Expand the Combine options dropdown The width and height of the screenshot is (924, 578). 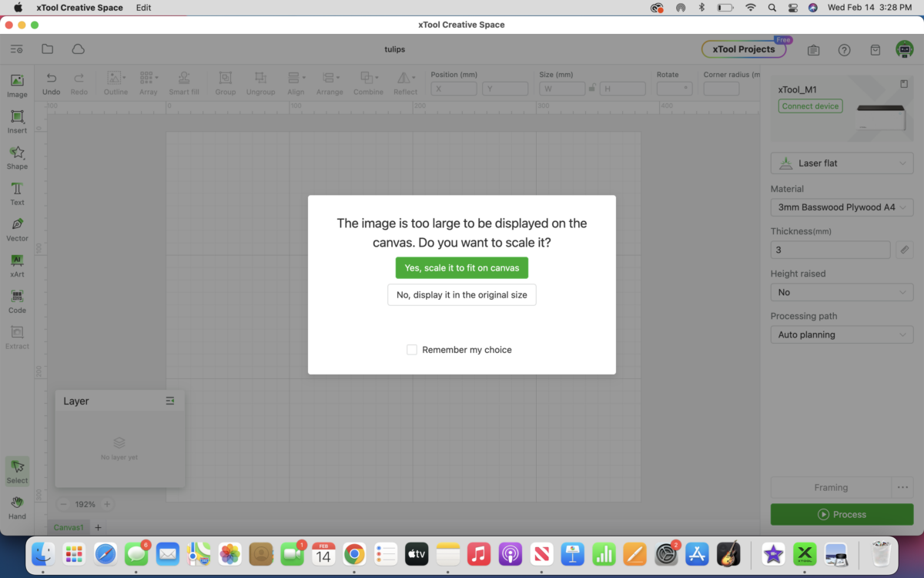[377, 78]
